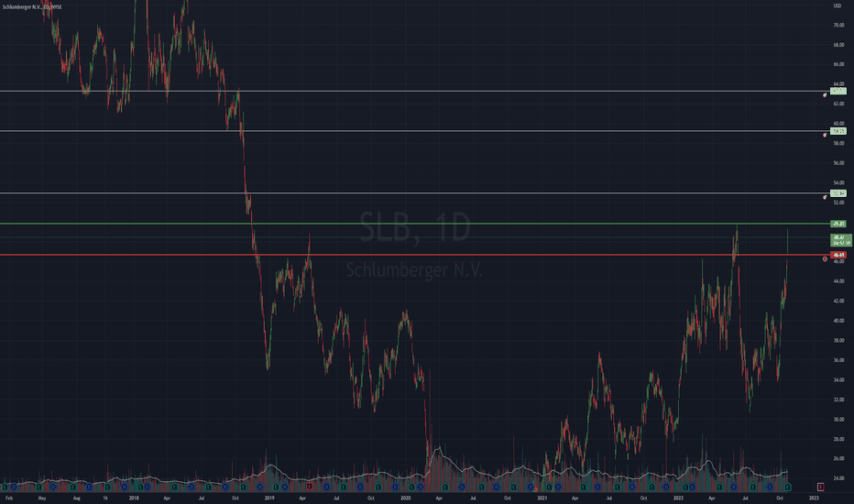Open the latest green earnings marker in October 2022

[x=787, y=487]
